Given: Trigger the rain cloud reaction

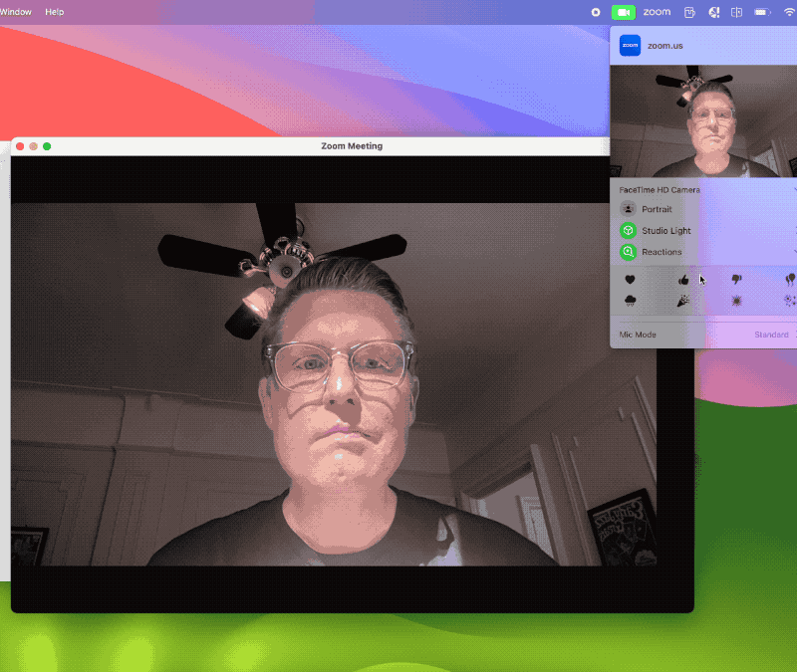Looking at the screenshot, I should tap(630, 301).
